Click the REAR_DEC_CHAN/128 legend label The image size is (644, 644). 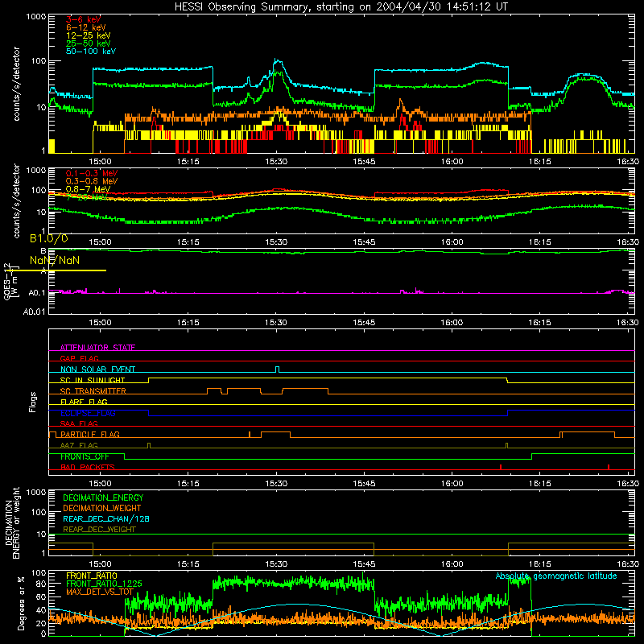(x=106, y=519)
